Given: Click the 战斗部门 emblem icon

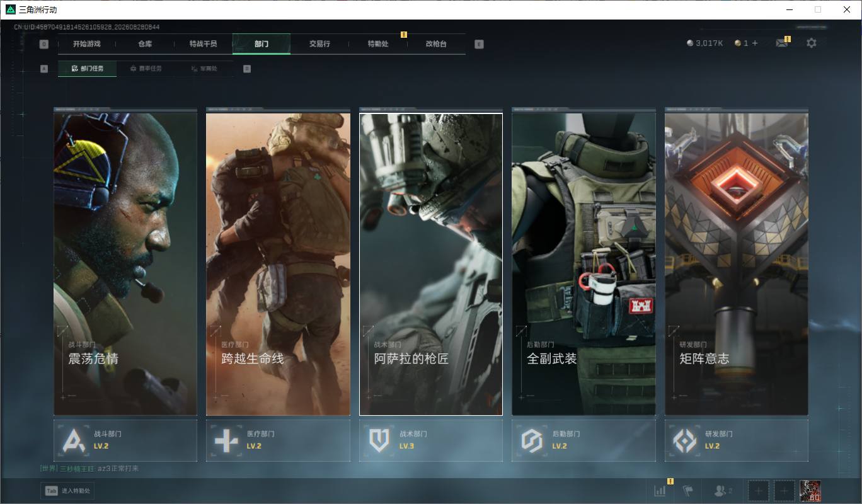Looking at the screenshot, I should click(x=74, y=440).
